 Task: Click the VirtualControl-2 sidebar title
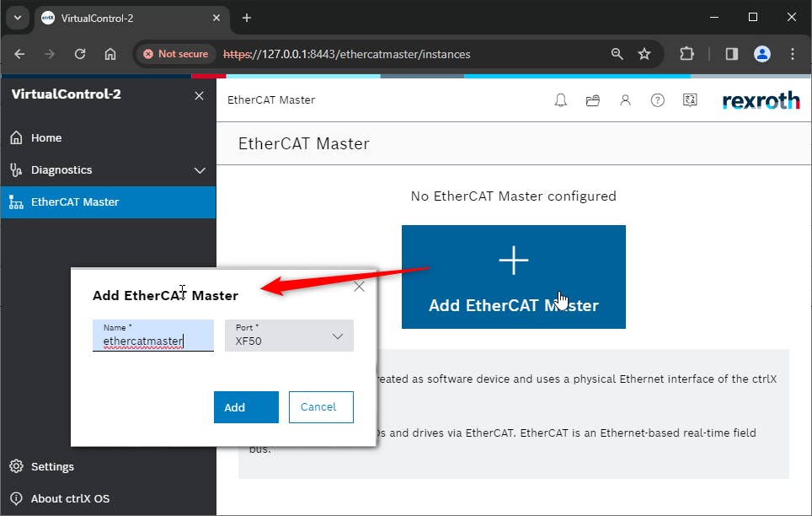(67, 94)
